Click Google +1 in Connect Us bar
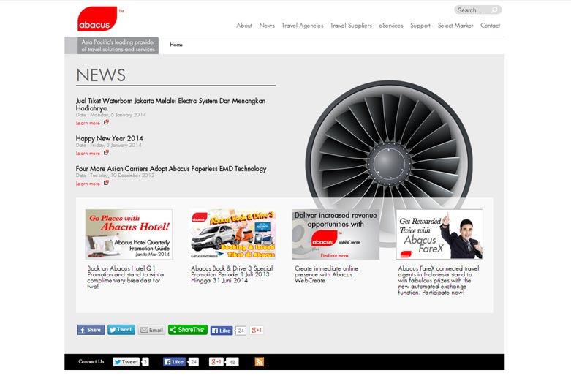The image size is (571, 392). tap(216, 362)
